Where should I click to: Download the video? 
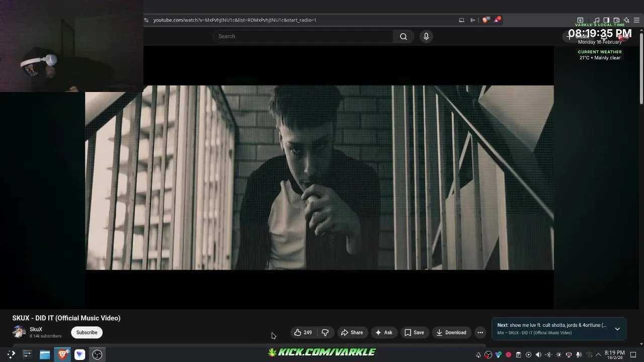click(451, 332)
